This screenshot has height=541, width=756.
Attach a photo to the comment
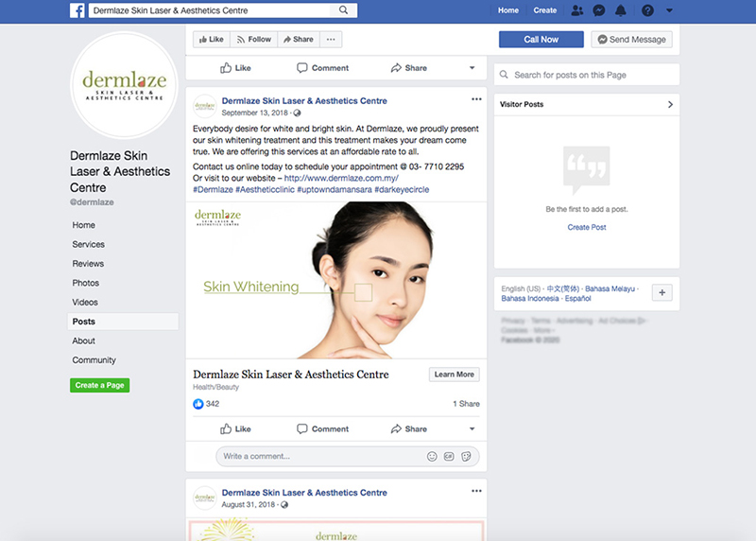pos(449,456)
